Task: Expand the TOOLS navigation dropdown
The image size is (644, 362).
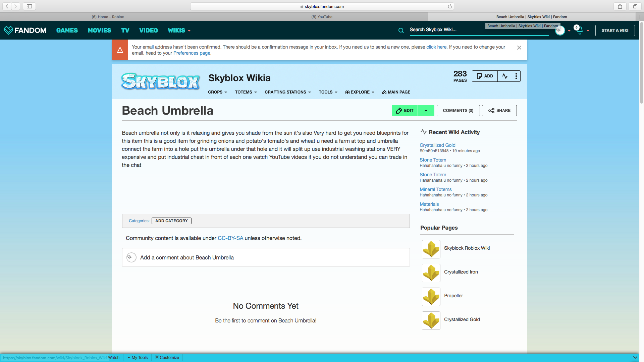Action: tap(328, 92)
